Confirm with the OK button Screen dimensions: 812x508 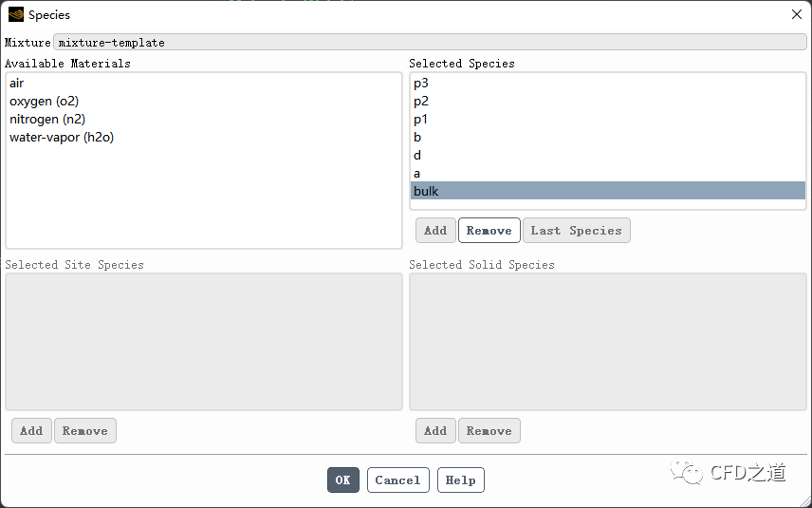(343, 480)
